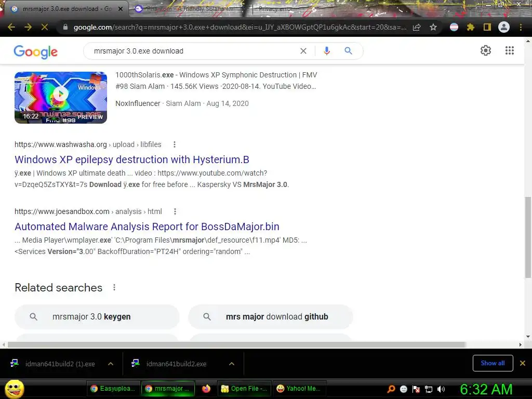
Task: Close the mrsmajor 3.0.exe download tab
Action: click(x=121, y=9)
